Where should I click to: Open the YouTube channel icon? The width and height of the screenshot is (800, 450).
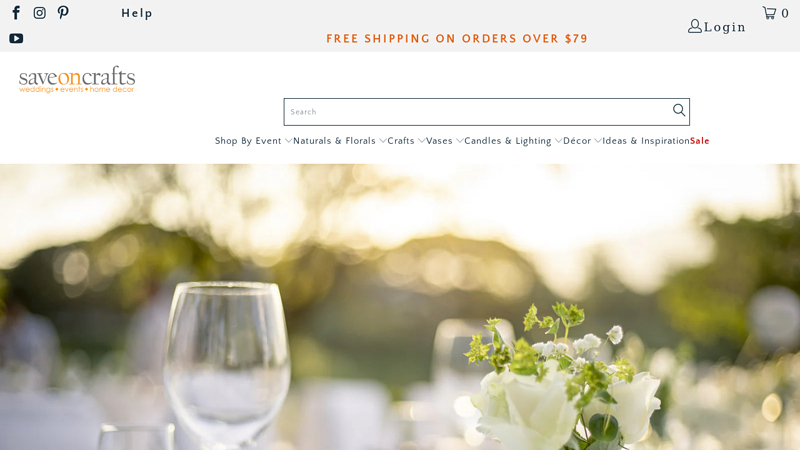pyautogui.click(x=16, y=38)
